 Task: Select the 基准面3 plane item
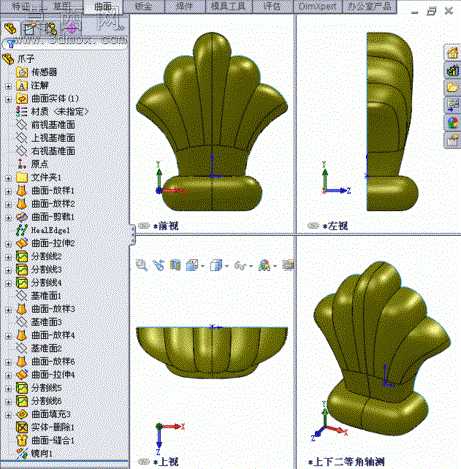(x=46, y=322)
